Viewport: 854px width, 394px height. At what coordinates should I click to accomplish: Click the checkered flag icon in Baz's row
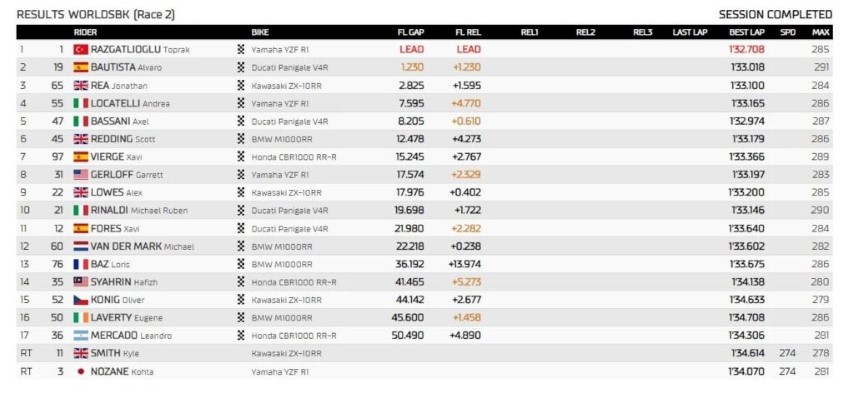(241, 264)
